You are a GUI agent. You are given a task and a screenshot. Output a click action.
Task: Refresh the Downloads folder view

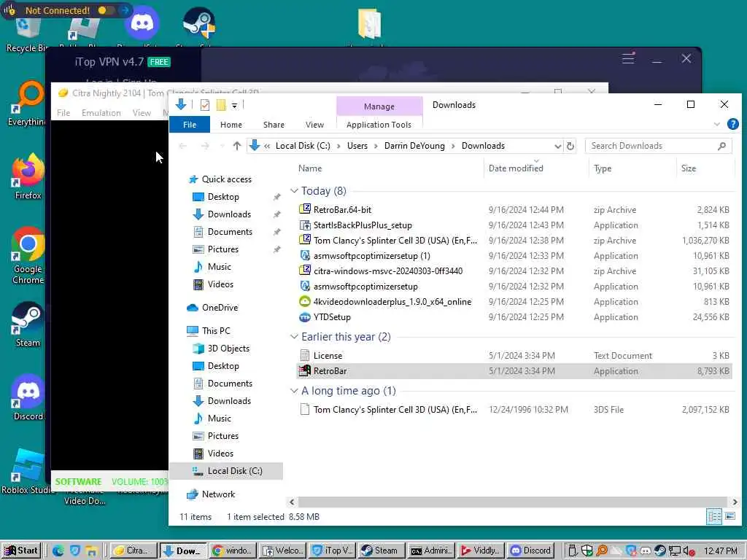(x=570, y=146)
